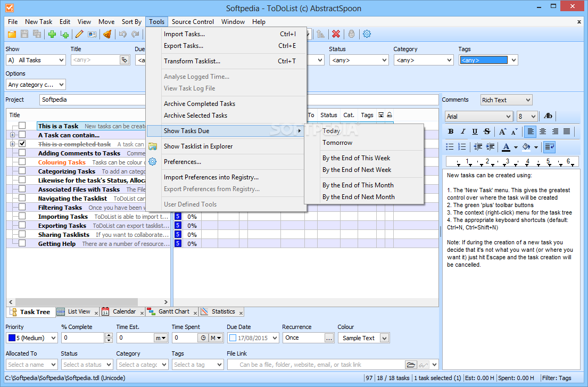
Task: Insert numbered list in comments
Action: 462,146
